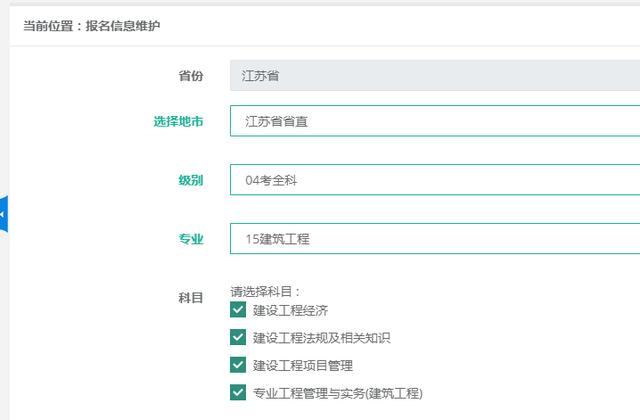640x420 pixels.
Task: Click the 专业 field label
Action: [191, 239]
